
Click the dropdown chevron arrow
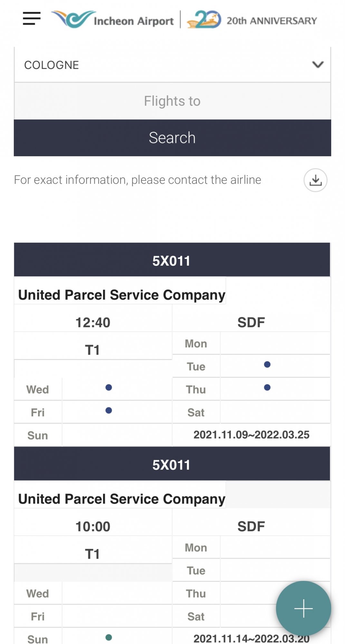pyautogui.click(x=318, y=65)
